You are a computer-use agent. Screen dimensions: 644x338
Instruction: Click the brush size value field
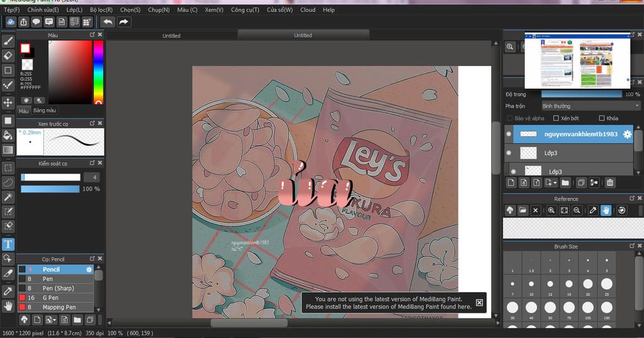(x=92, y=177)
